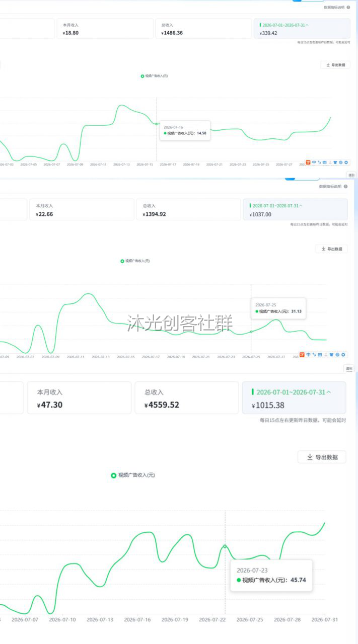
Task: Click user account icon in ¥339.42 panel's input toolbar
Action: 330,163
